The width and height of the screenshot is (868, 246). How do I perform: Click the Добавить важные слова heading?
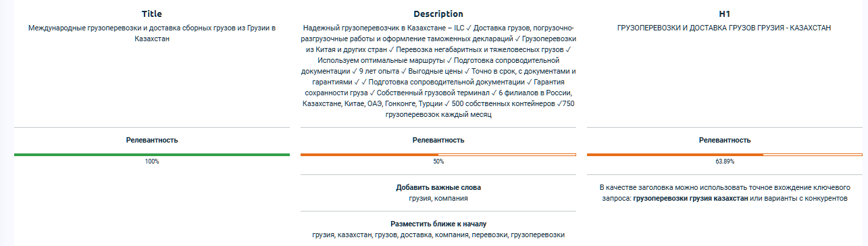438,187
